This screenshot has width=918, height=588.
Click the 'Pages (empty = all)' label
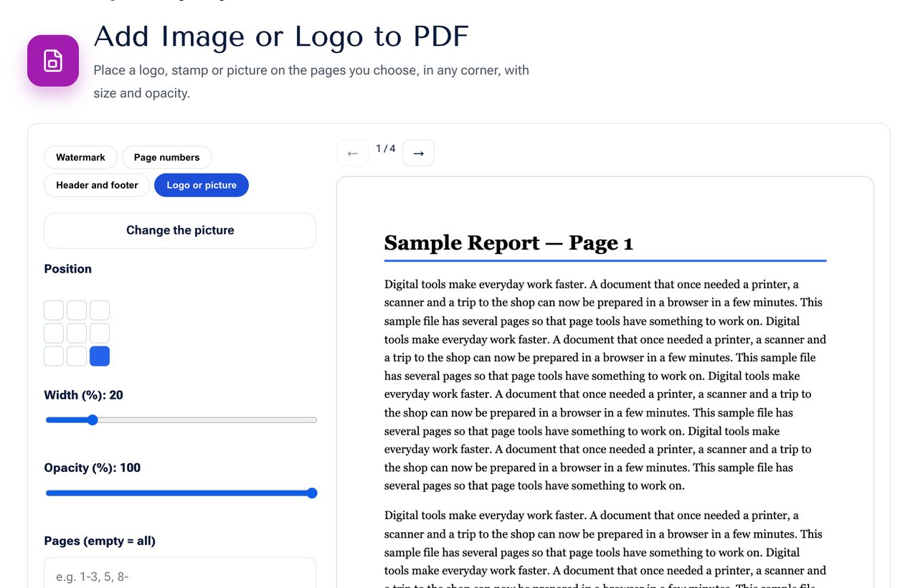pos(100,541)
